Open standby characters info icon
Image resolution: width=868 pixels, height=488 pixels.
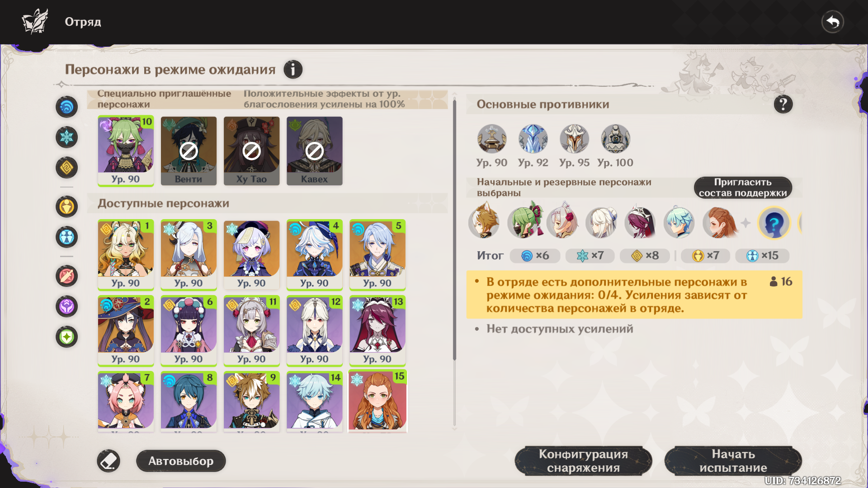click(293, 70)
